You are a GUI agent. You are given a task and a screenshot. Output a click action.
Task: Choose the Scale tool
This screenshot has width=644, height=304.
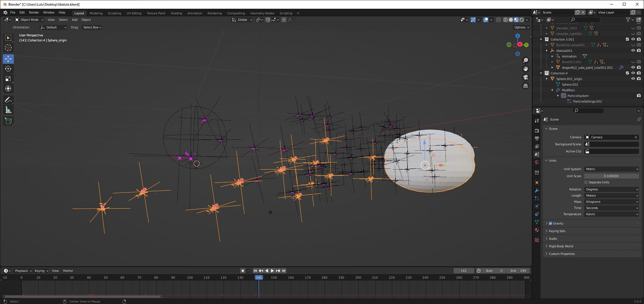pyautogui.click(x=8, y=79)
